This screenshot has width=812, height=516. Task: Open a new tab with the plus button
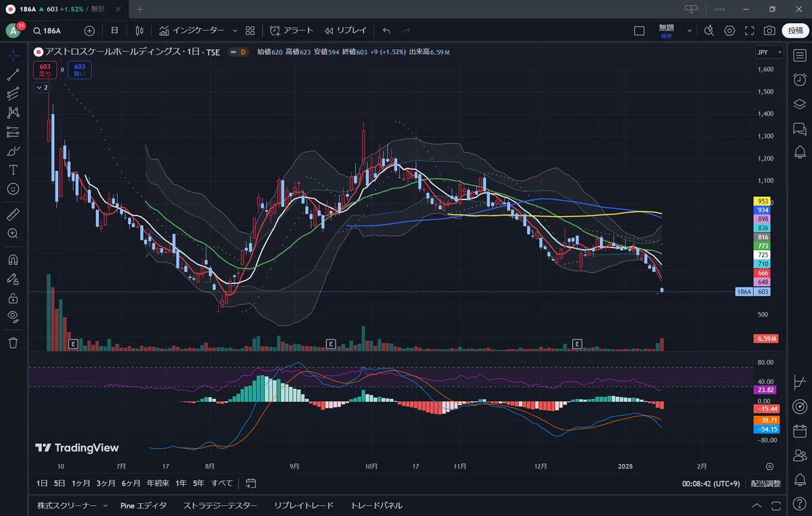click(140, 9)
